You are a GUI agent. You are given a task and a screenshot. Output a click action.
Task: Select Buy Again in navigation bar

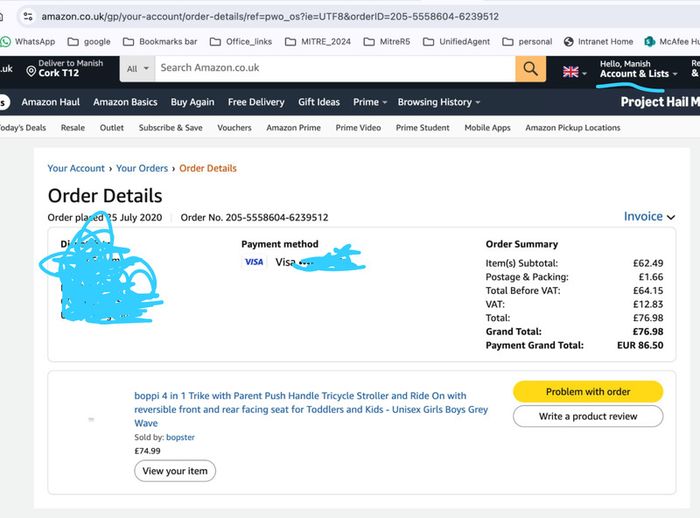192,102
